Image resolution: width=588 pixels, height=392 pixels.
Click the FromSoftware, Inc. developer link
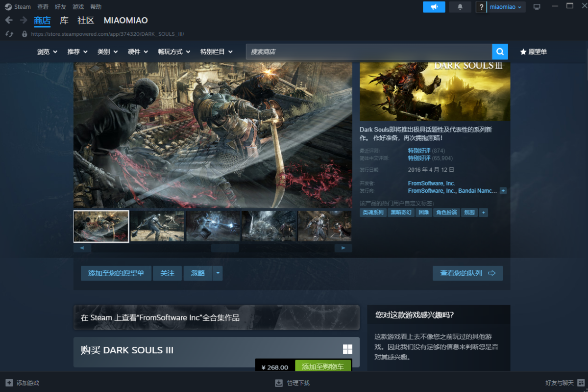[431, 183]
